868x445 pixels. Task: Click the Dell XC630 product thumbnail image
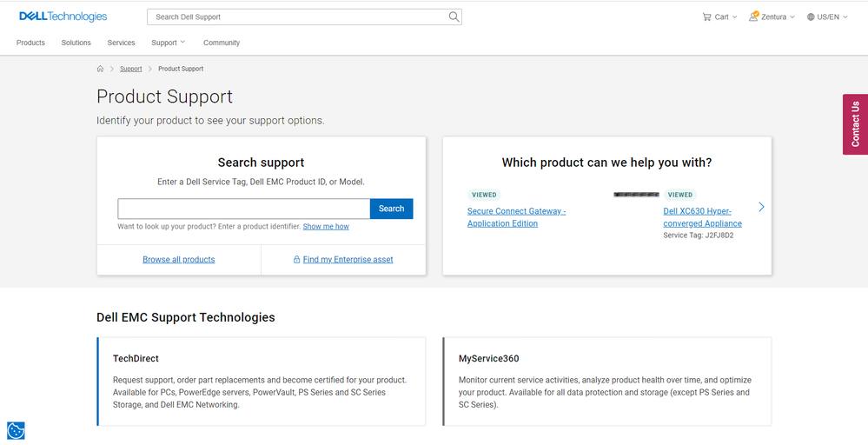tap(636, 195)
